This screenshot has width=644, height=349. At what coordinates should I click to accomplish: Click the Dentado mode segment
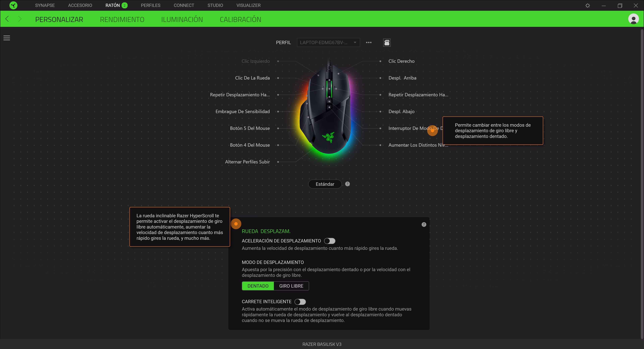(258, 286)
